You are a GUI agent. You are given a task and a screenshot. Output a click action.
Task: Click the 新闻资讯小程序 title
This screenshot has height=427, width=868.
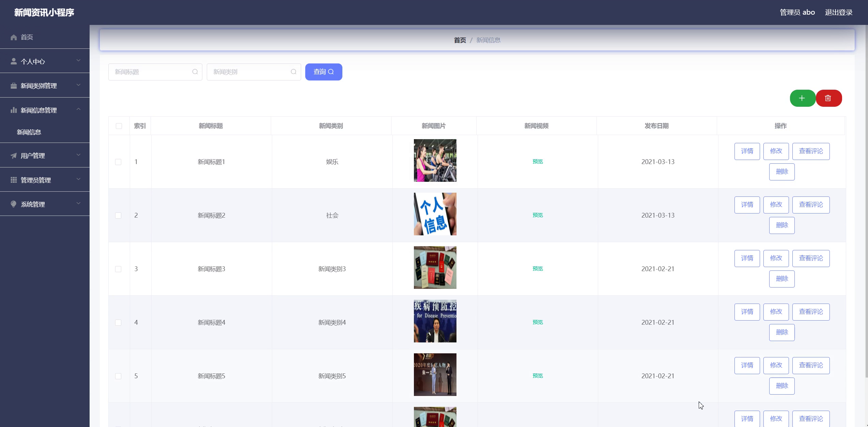44,13
